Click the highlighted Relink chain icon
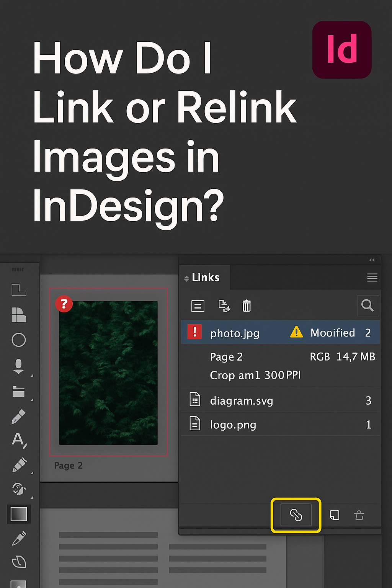The width and height of the screenshot is (392, 588). click(x=296, y=515)
